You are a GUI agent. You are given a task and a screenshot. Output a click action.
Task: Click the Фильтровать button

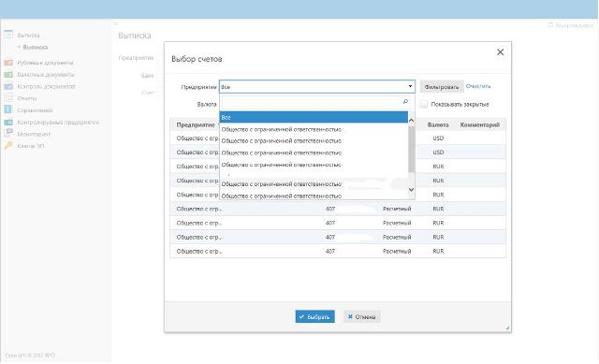(442, 87)
